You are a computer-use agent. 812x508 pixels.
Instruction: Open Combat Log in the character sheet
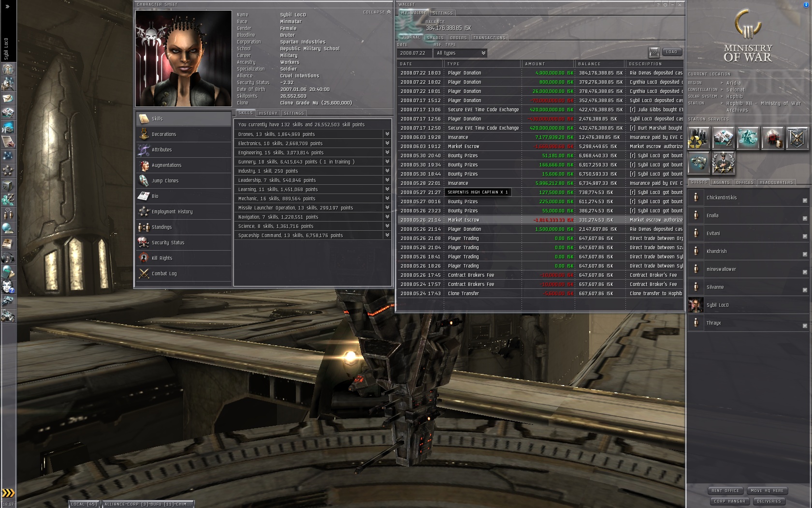(x=184, y=273)
